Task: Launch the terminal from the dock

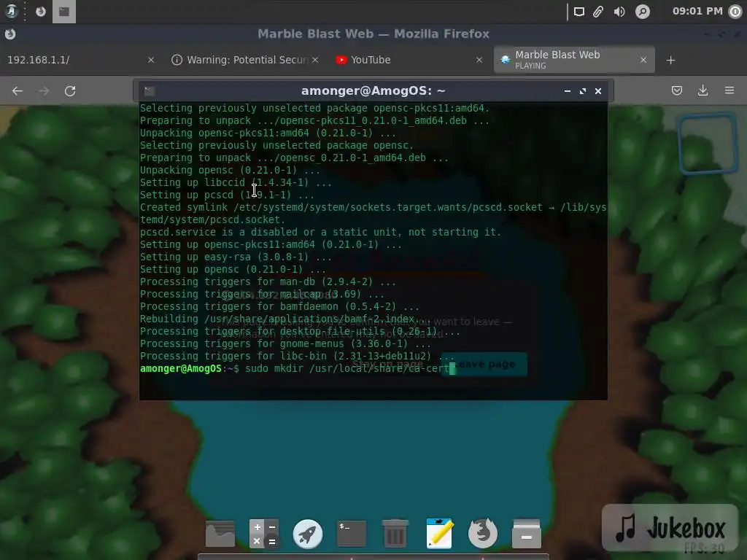Action: tap(352, 533)
